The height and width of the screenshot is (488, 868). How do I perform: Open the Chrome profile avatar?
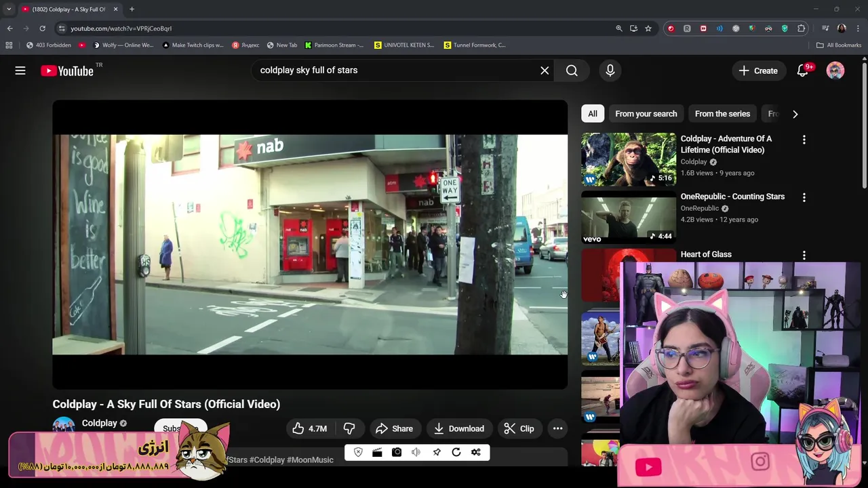click(x=842, y=28)
